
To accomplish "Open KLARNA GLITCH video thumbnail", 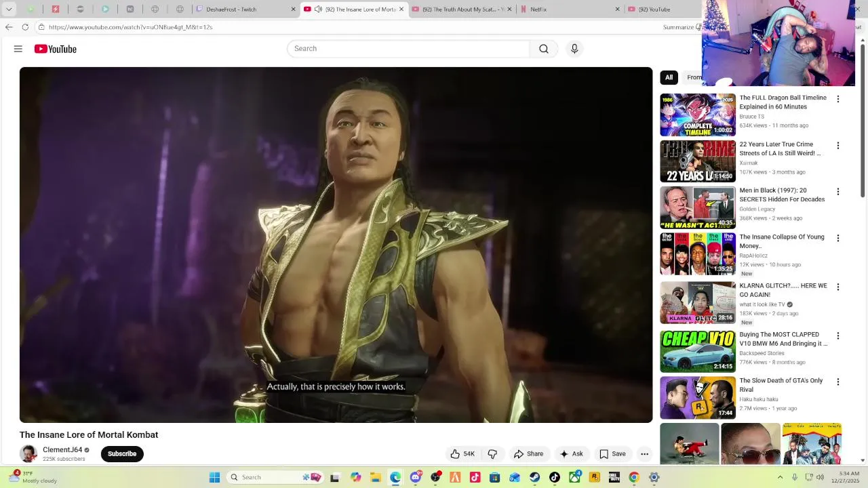I will [x=698, y=302].
